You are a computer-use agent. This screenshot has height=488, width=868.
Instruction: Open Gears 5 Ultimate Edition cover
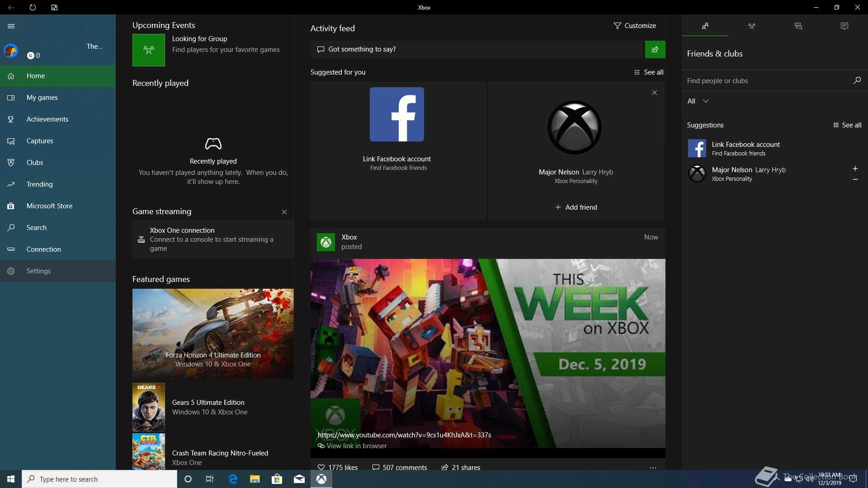tap(149, 407)
